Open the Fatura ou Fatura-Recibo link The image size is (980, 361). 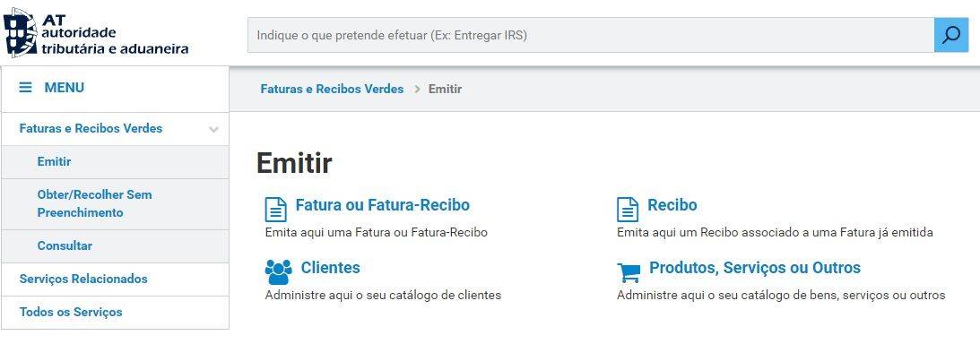pos(383,205)
